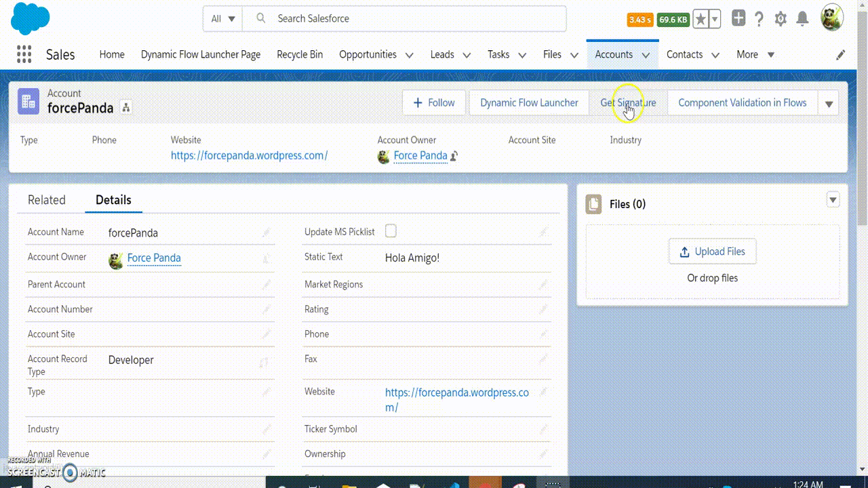The image size is (868, 488).
Task: Add this page to favorites with the star
Action: (701, 20)
